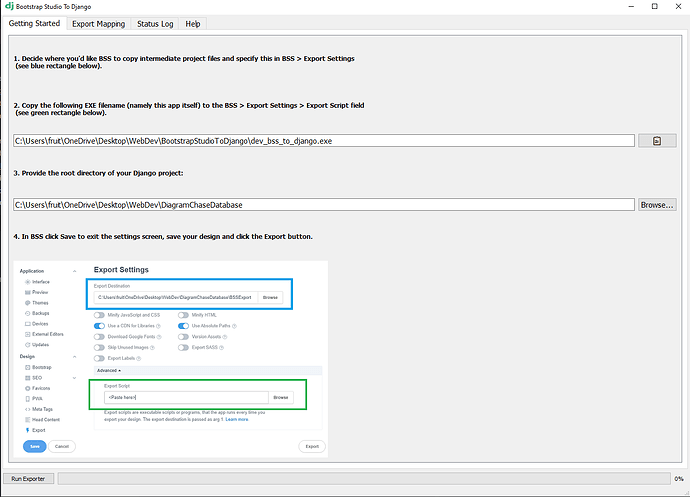Screen dimensions: 690x497
Task: Enable the Skip Unused Images switch
Action: 99,348
